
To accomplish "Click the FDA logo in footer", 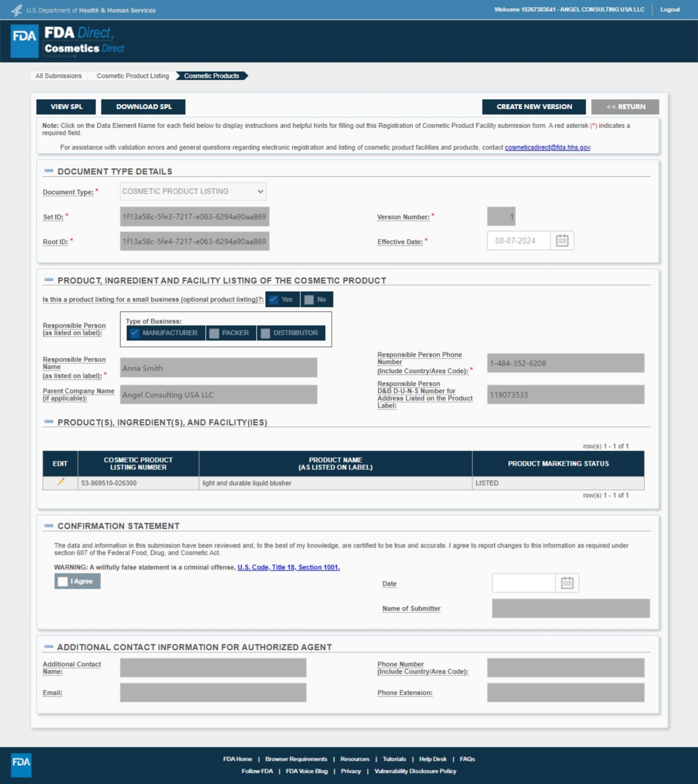I will click(x=21, y=765).
